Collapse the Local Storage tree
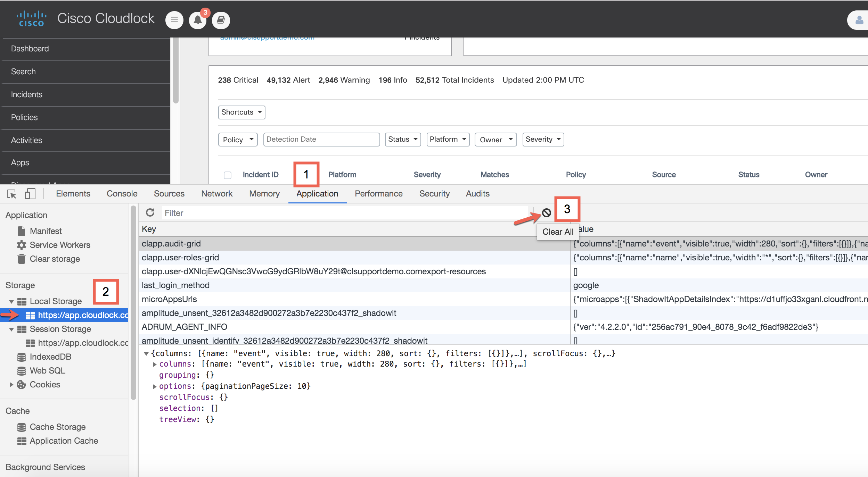Screen dimensions: 868x477 11,301
